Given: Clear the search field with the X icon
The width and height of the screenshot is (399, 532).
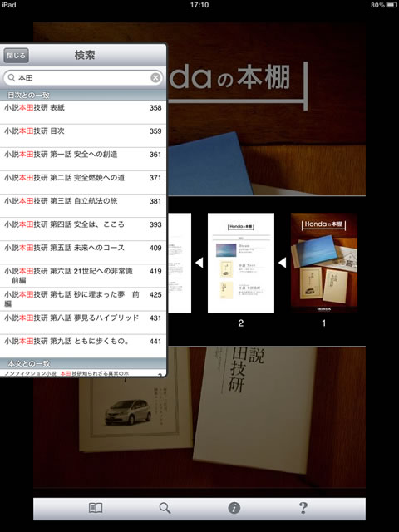Looking at the screenshot, I should click(x=155, y=78).
